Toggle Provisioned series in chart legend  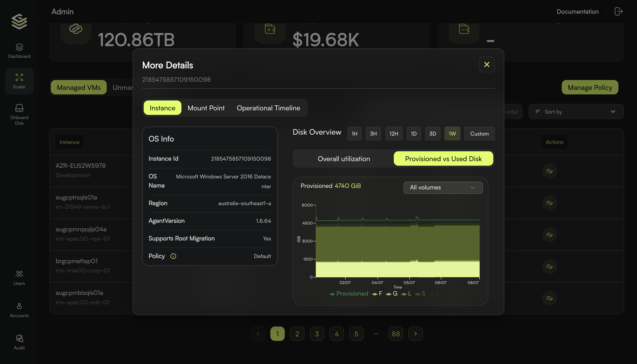(349, 293)
